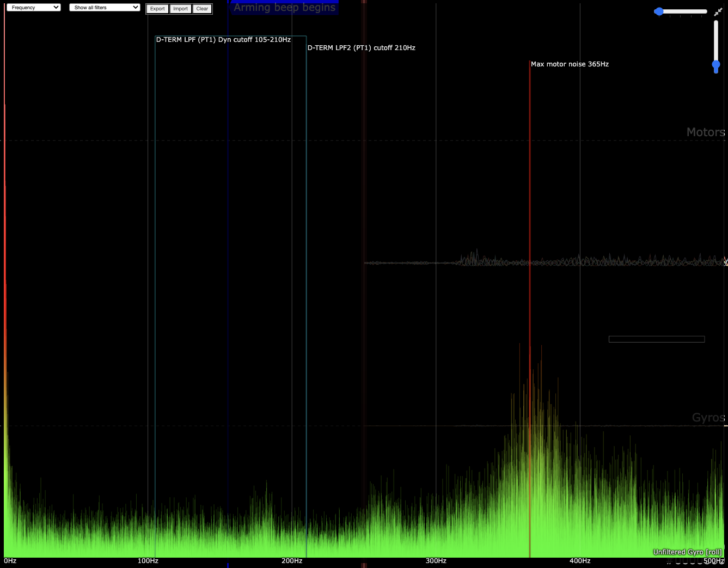Click the red max motor noise marker line
This screenshot has height=568, width=728.
530,218
